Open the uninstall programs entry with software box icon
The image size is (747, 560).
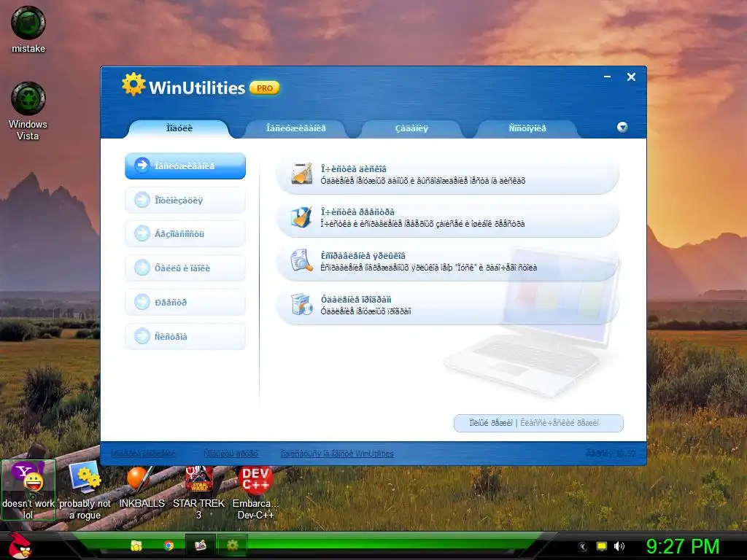click(x=447, y=306)
